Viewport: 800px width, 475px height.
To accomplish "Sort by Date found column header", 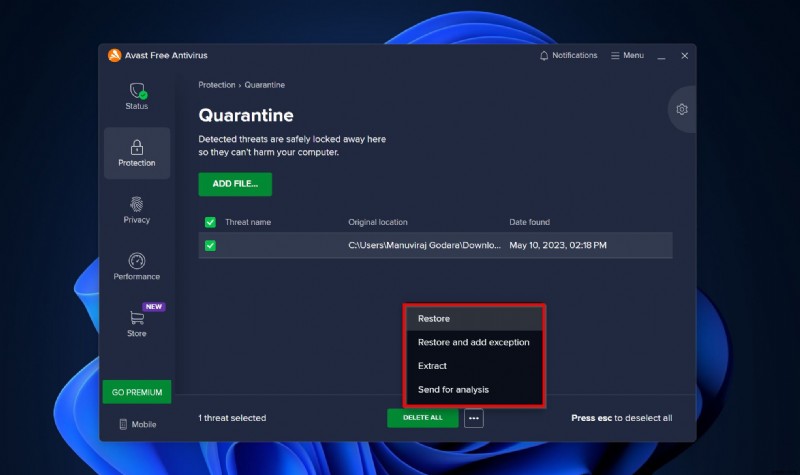I will [x=530, y=222].
